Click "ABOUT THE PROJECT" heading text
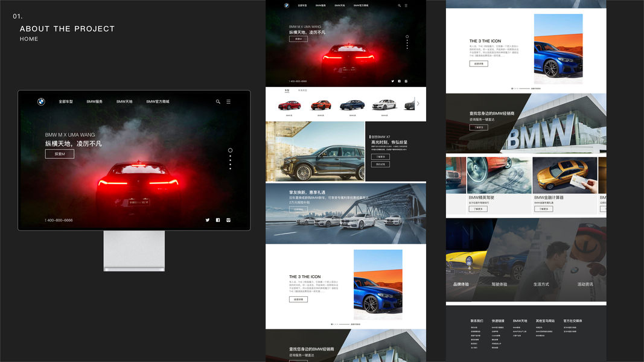The height and width of the screenshot is (362, 644). click(x=68, y=29)
